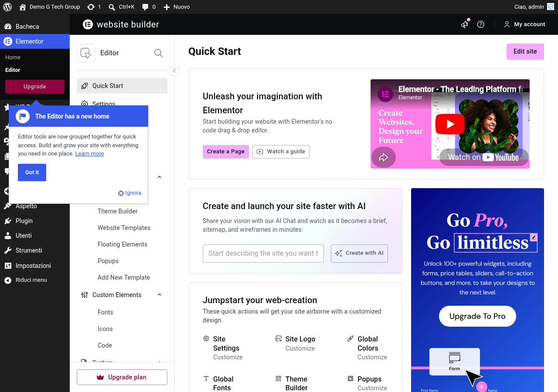Click the Elementor logo in header
Image resolution: width=558 pixels, height=392 pixels.
click(88, 24)
